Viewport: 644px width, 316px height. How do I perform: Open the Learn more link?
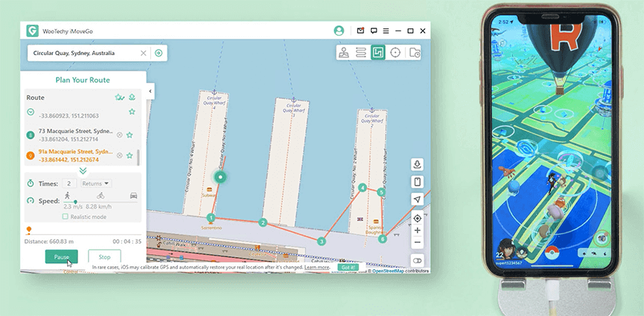point(316,267)
